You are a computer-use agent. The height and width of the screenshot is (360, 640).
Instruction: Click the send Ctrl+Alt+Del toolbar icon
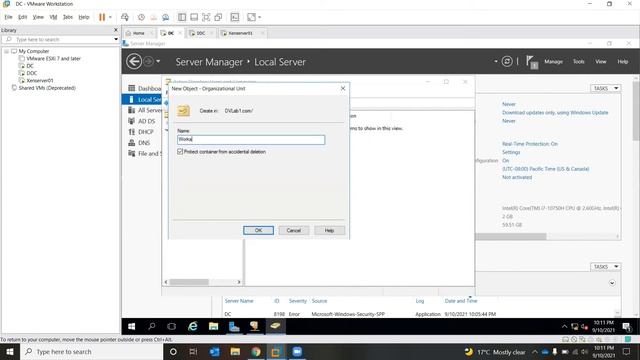[x=125, y=17]
